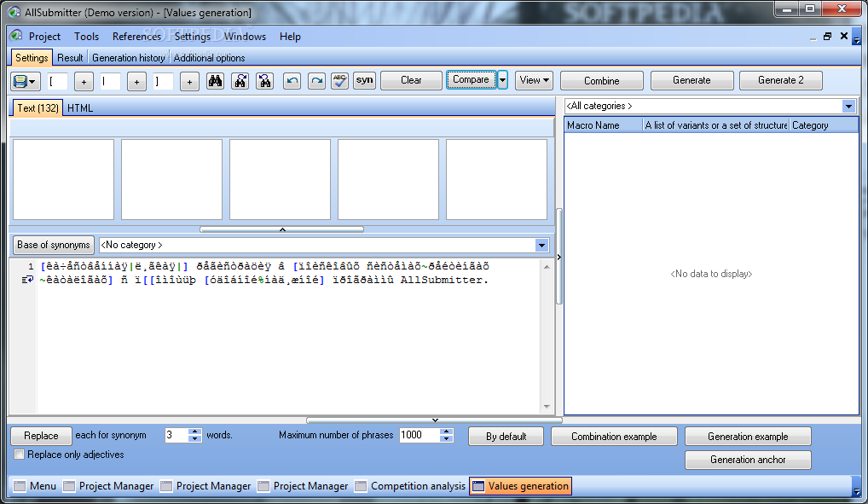The image size is (868, 504).
Task: Click the opening bracket input field
Action: tap(57, 81)
